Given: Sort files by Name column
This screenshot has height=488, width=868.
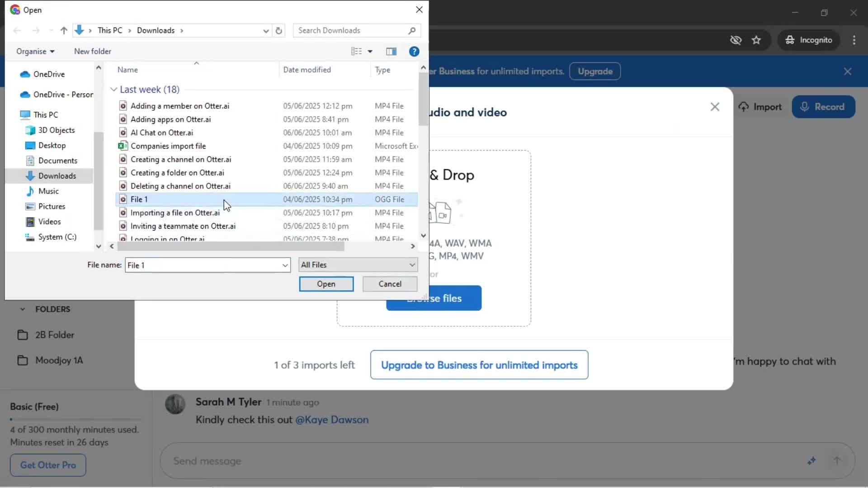Looking at the screenshot, I should (x=127, y=70).
